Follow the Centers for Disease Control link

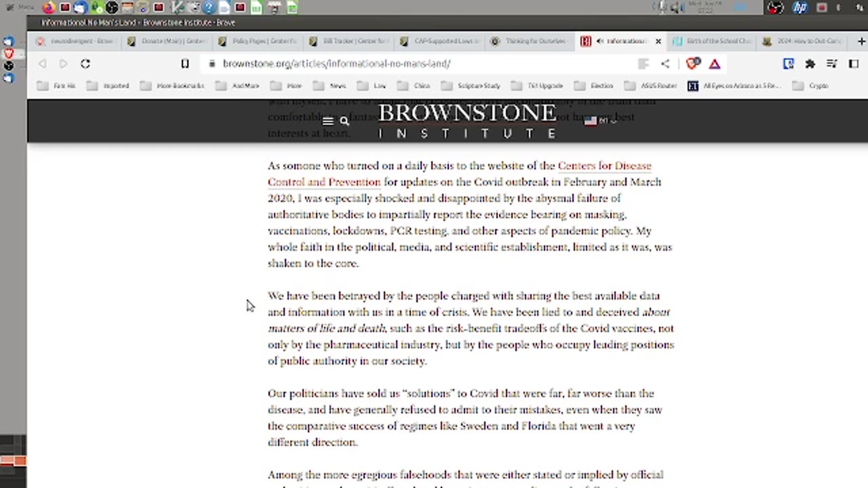click(x=459, y=174)
